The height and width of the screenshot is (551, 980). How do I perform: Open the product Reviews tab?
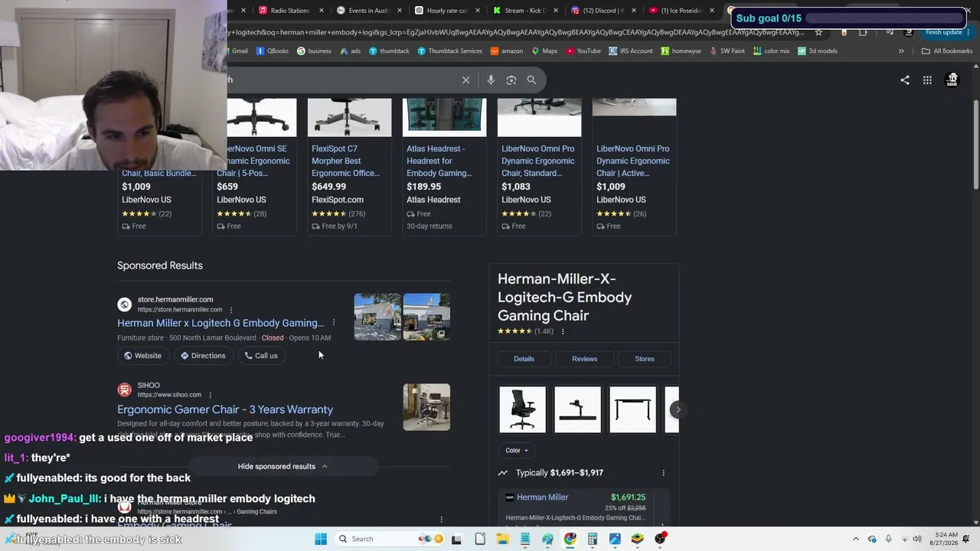click(584, 359)
